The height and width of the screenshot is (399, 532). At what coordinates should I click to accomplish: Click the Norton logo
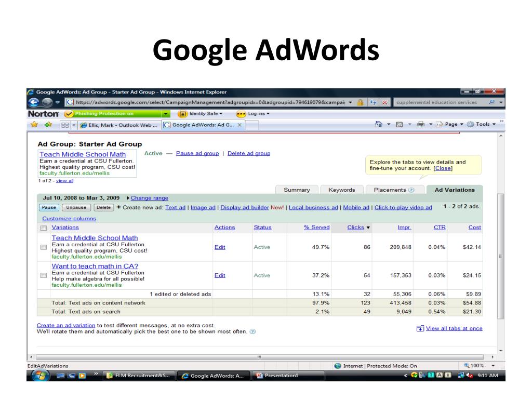(43, 114)
